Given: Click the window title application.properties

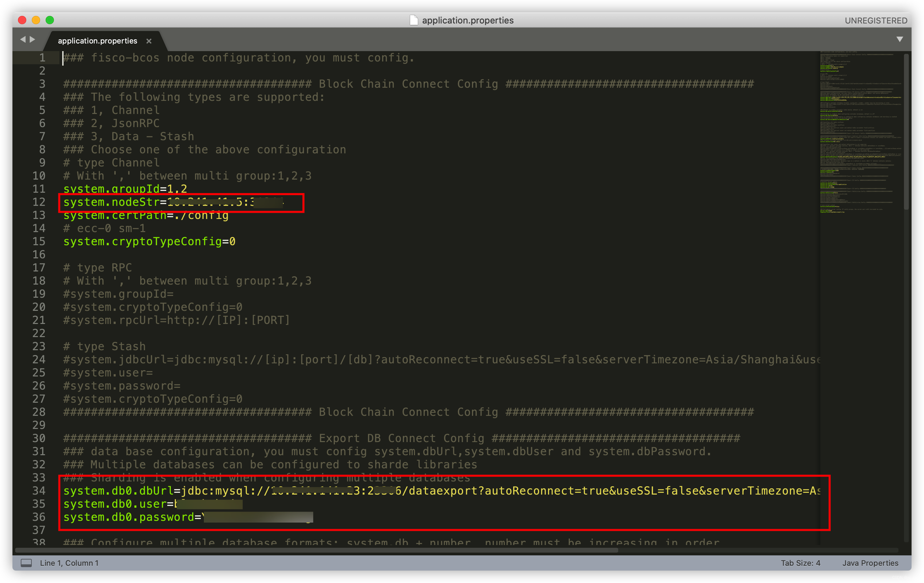Looking at the screenshot, I should [x=468, y=20].
